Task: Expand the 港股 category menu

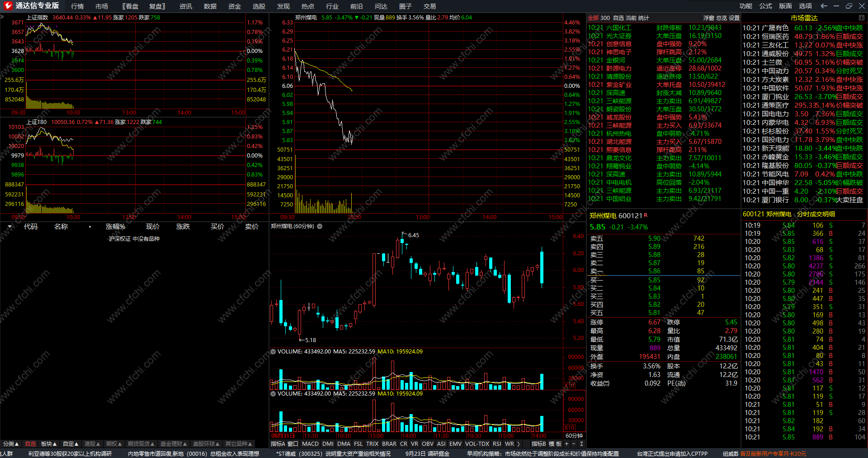Action: click(92, 444)
